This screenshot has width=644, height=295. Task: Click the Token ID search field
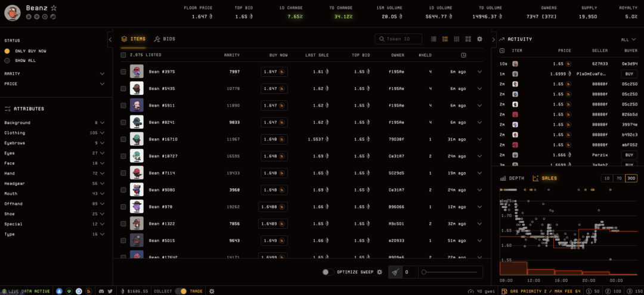(398, 39)
